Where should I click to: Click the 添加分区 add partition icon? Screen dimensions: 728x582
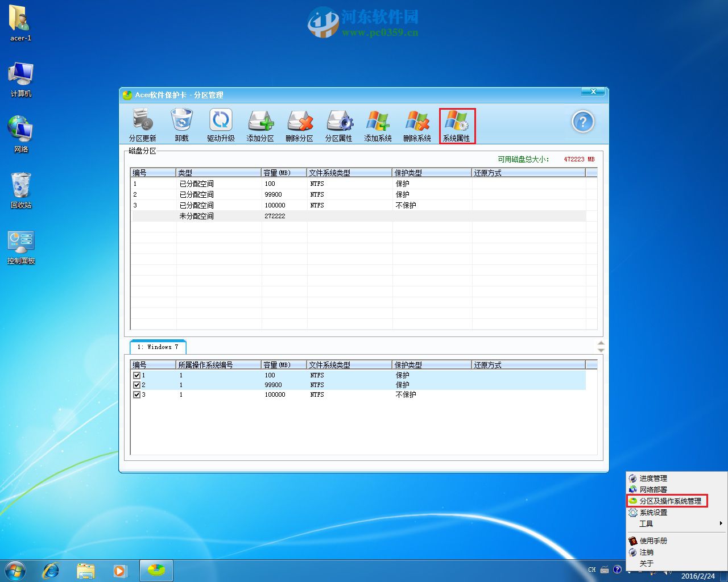tap(260, 124)
